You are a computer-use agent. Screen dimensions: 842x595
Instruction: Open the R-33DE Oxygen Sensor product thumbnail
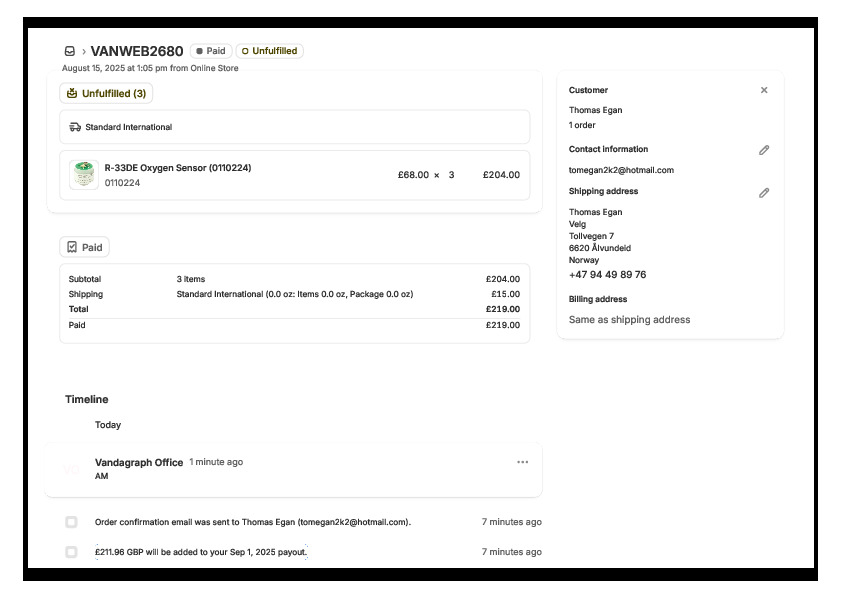tap(84, 174)
